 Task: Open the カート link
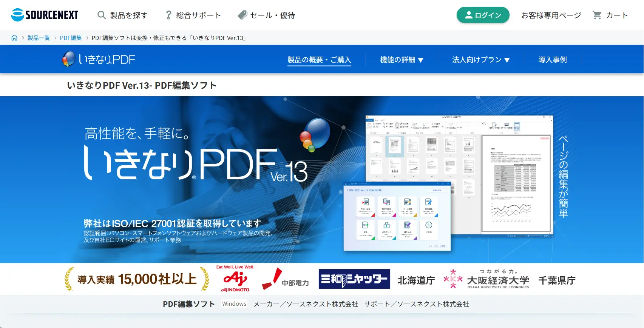(610, 15)
